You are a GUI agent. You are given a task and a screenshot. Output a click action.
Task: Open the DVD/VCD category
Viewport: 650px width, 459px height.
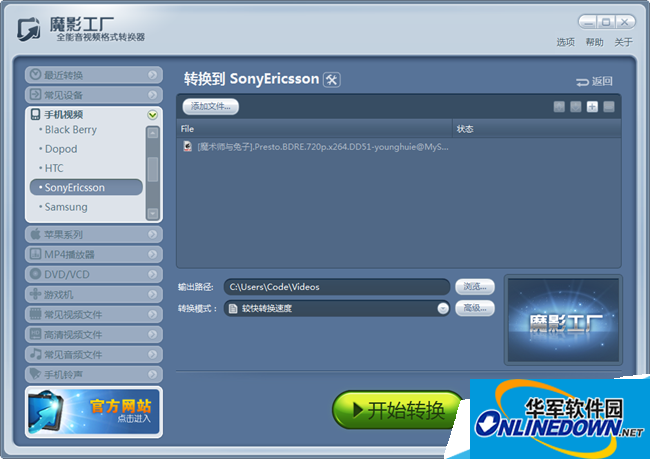tap(94, 274)
